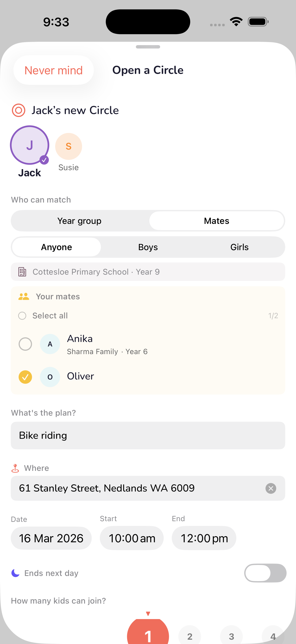
Task: Open the date picker showing 16 Mar 2026
Action: pos(51,538)
